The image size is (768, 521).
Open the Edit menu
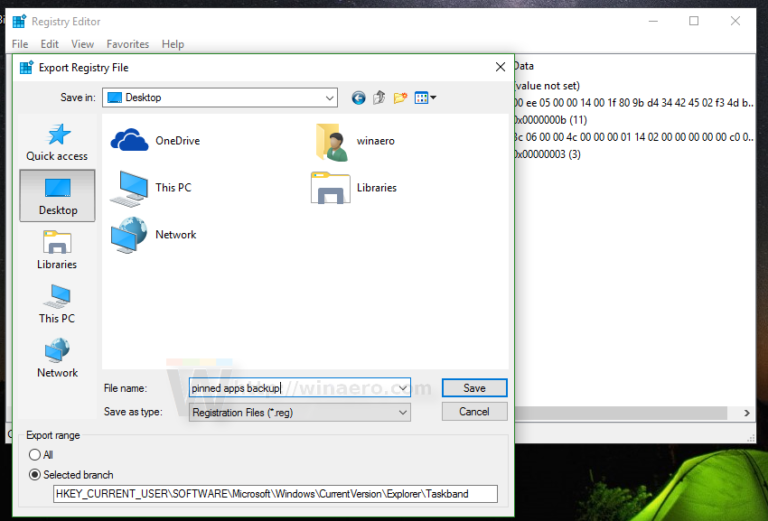coord(49,44)
